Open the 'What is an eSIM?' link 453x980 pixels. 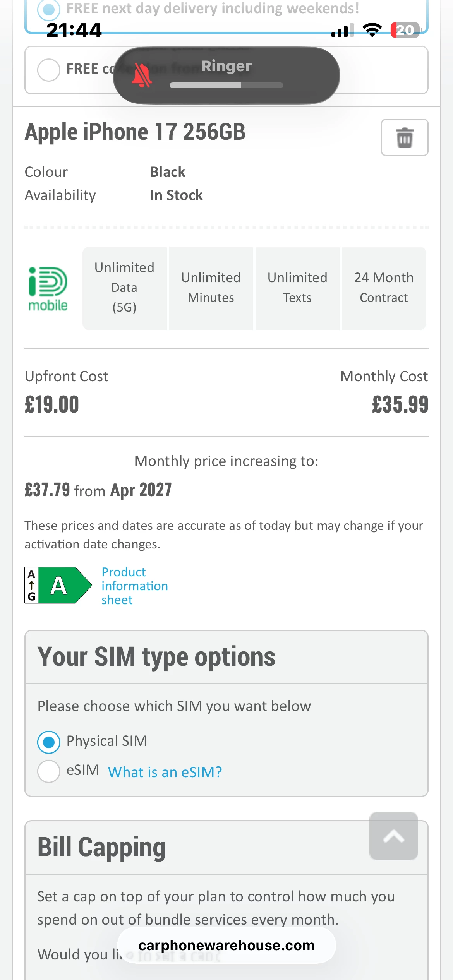tap(165, 772)
